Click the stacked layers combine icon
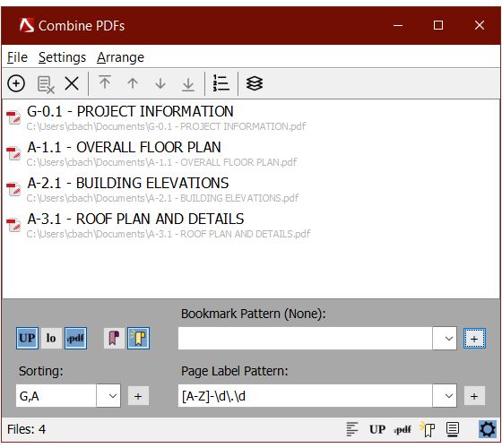502x448 pixels. pyautogui.click(x=255, y=84)
